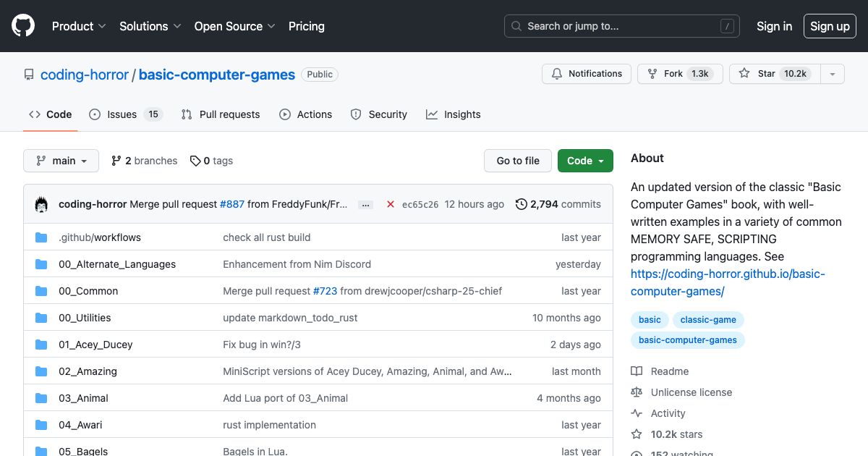Viewport: 868px width, 456px height.
Task: Click the red X failed check icon
Action: pyautogui.click(x=391, y=204)
